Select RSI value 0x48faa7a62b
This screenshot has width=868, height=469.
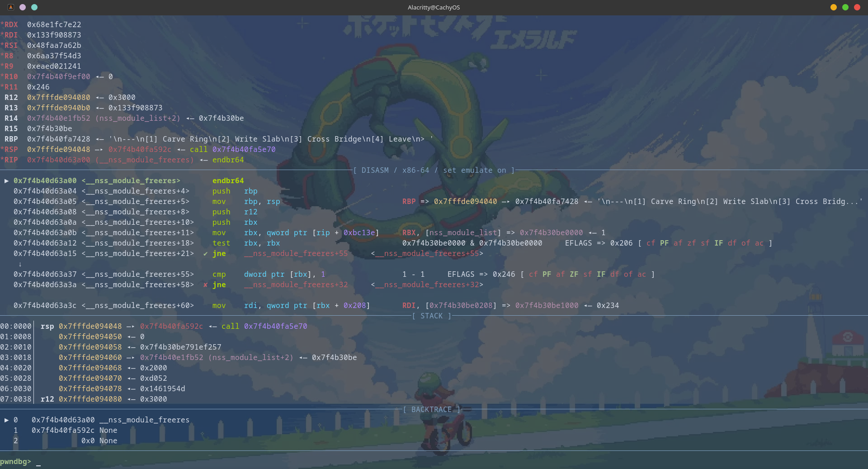tap(54, 45)
